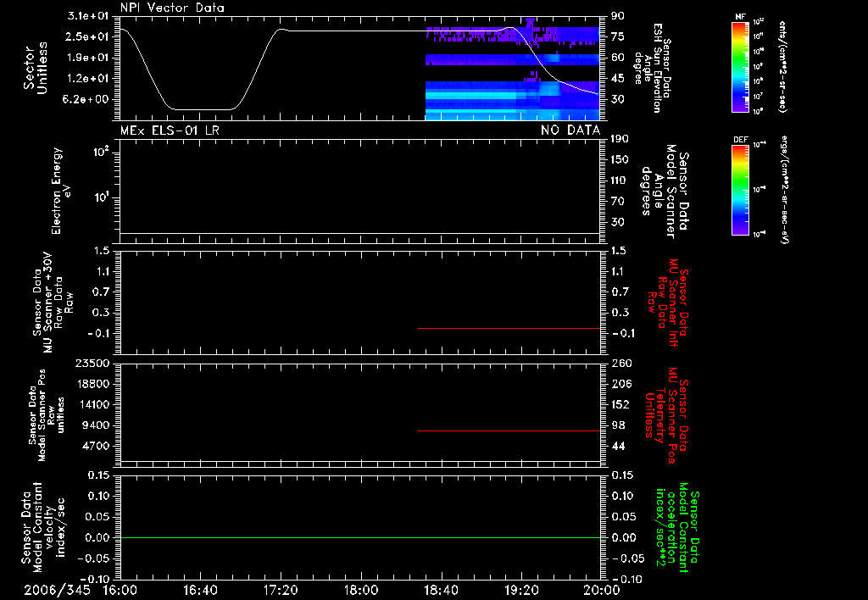Click the 1.2e+01 sector axis value
Viewport: 868px width, 600px height.
pyautogui.click(x=87, y=79)
